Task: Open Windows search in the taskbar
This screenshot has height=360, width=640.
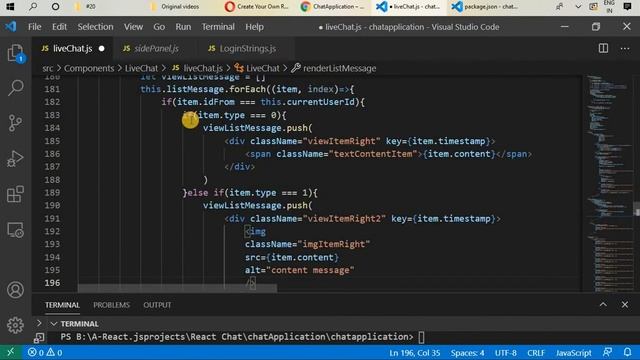Action: (33, 7)
